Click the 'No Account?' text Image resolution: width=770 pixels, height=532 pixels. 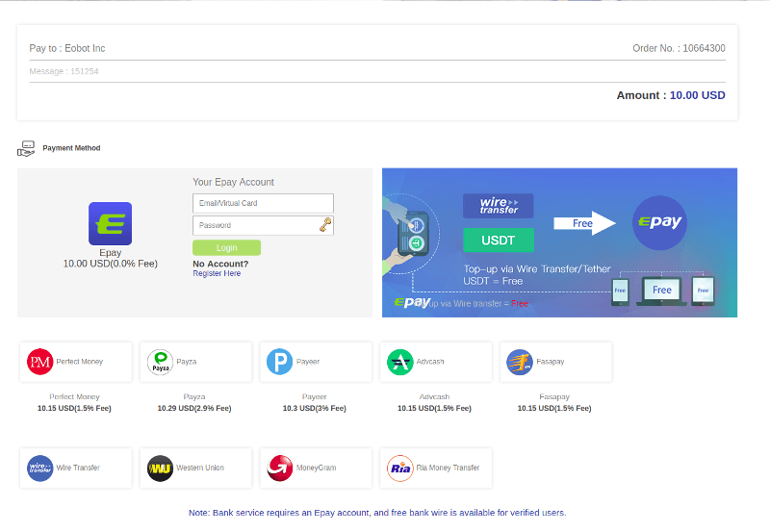(x=220, y=264)
